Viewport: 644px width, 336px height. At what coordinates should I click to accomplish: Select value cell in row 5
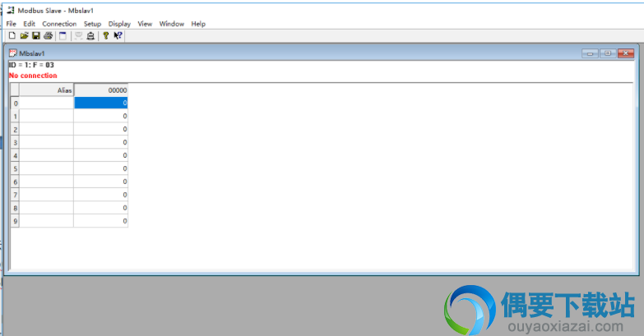tap(101, 168)
